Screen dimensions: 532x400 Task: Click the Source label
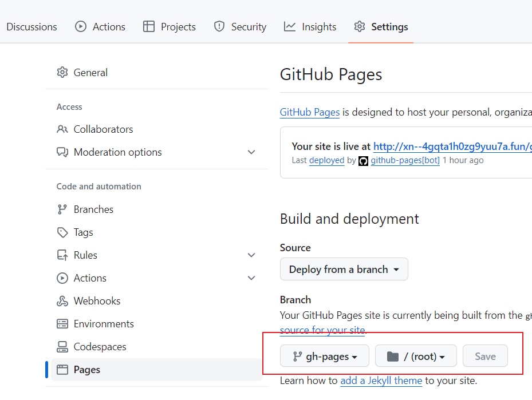coord(295,248)
